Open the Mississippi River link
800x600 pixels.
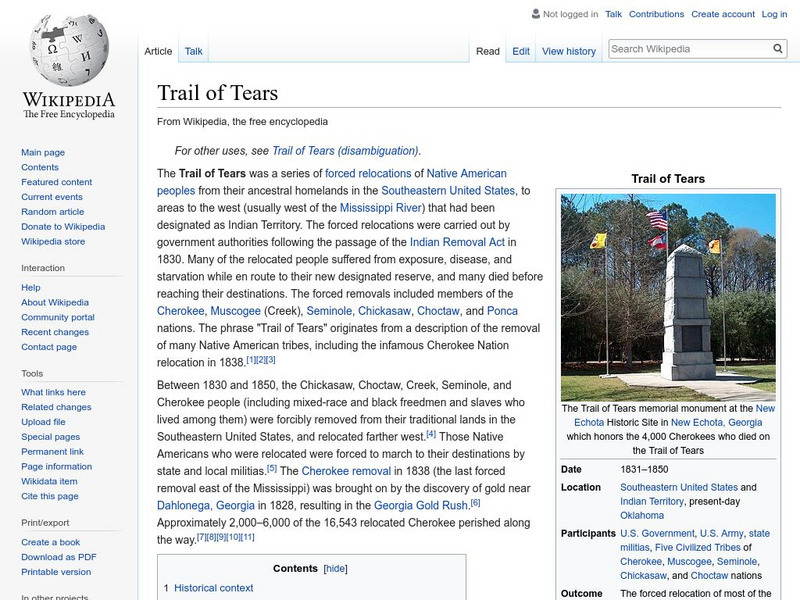click(381, 208)
